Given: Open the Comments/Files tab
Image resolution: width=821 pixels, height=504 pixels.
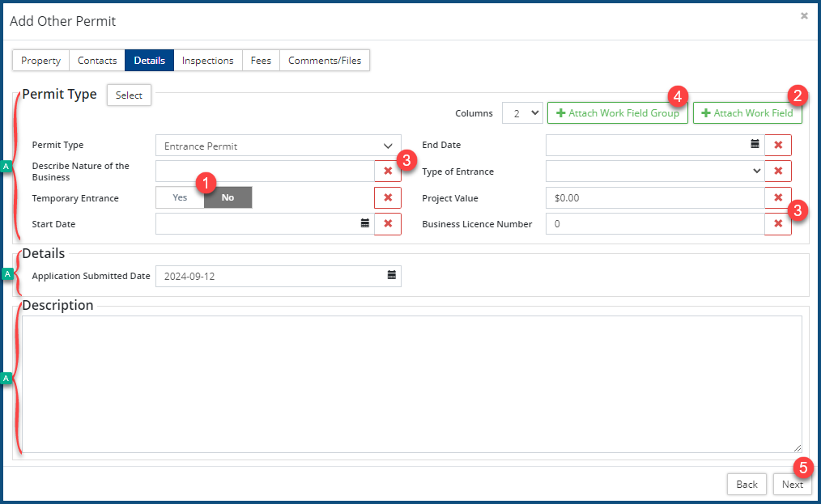Looking at the screenshot, I should 325,61.
